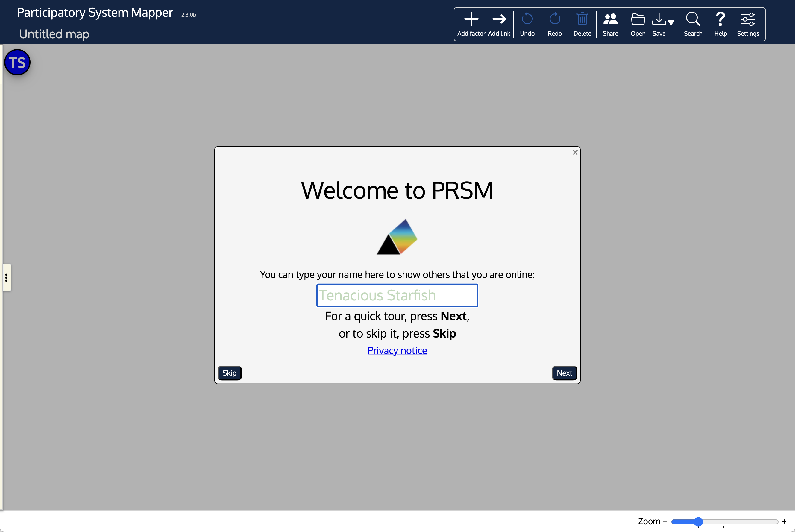Close the Welcome to PRSM dialog
795x532 pixels.
575,152
